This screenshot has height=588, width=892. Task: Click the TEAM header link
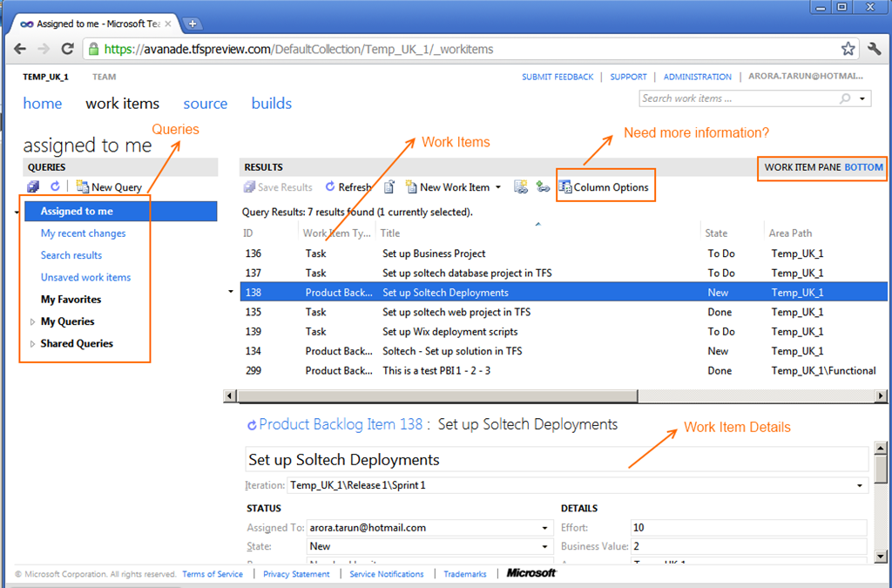pos(105,77)
